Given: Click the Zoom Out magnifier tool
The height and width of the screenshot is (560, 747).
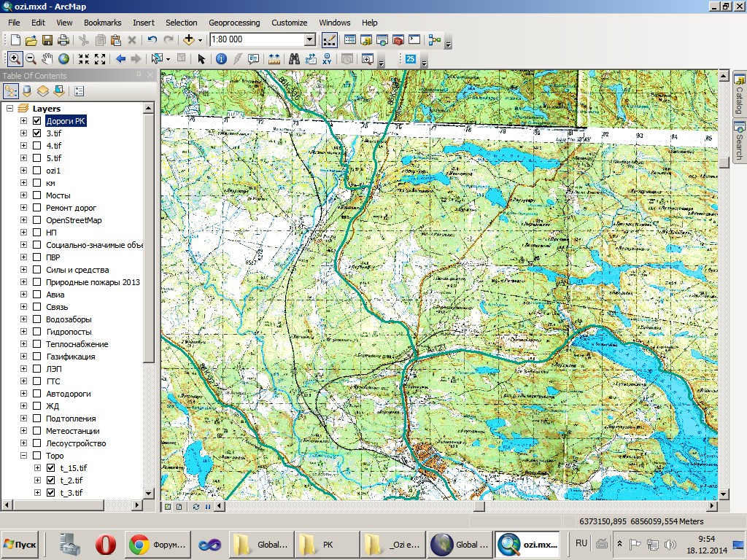Looking at the screenshot, I should [x=31, y=59].
